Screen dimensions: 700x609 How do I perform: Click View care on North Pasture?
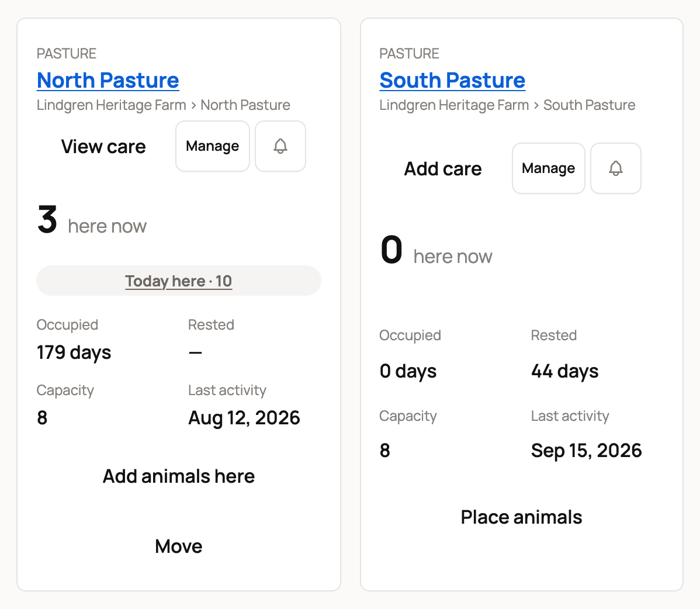(x=103, y=147)
